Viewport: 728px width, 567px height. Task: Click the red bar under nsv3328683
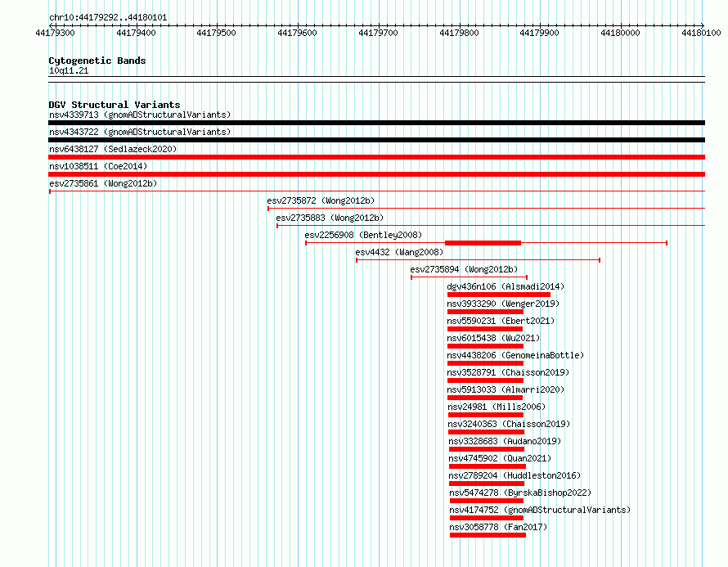click(487, 449)
